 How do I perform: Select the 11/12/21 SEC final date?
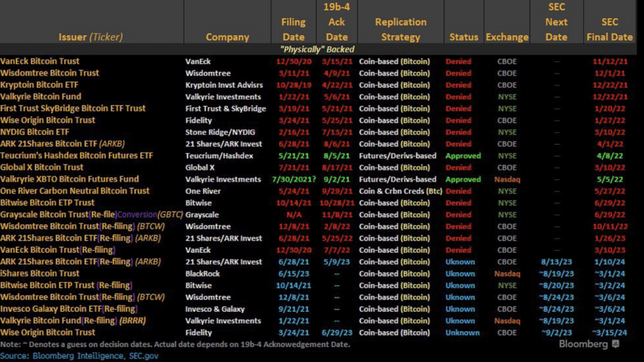(x=610, y=62)
